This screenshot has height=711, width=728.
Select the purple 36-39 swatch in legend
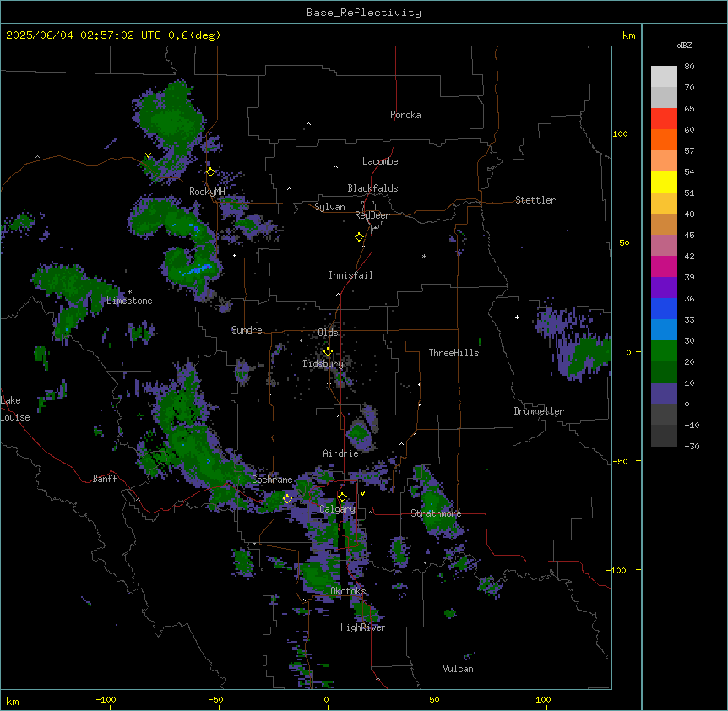click(664, 288)
